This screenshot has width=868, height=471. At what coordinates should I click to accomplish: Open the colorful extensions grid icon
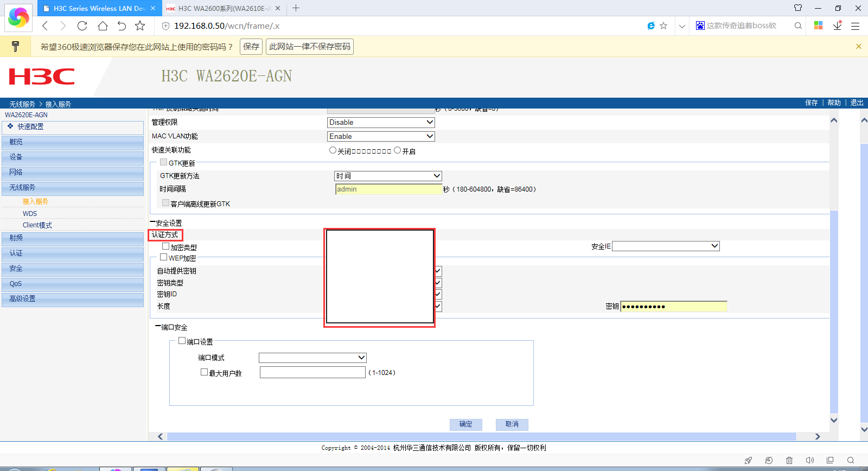[x=819, y=26]
